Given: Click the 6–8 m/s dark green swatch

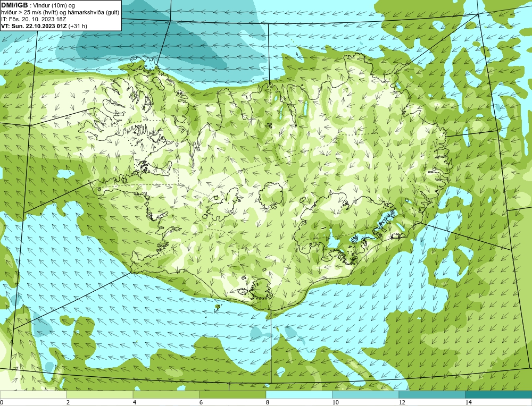Looking at the screenshot, I should (x=233, y=394).
